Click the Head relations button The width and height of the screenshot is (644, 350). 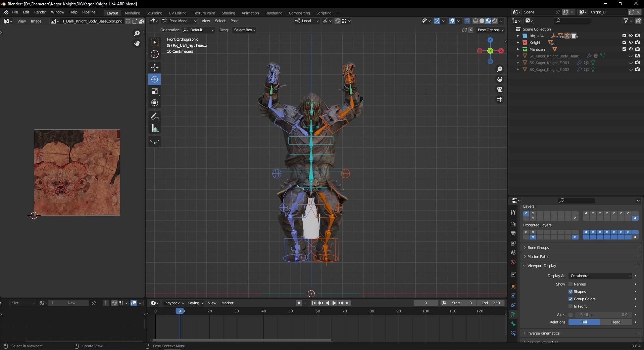[x=616, y=322]
